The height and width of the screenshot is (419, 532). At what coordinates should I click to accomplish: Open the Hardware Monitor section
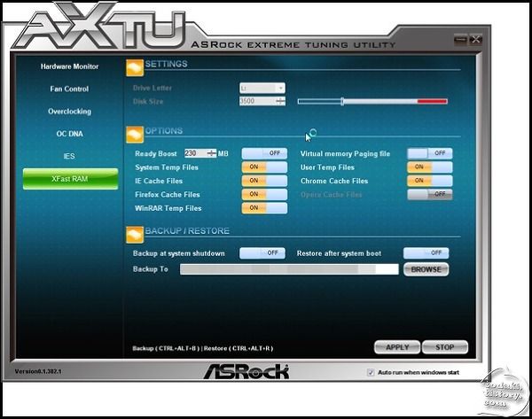(x=69, y=66)
